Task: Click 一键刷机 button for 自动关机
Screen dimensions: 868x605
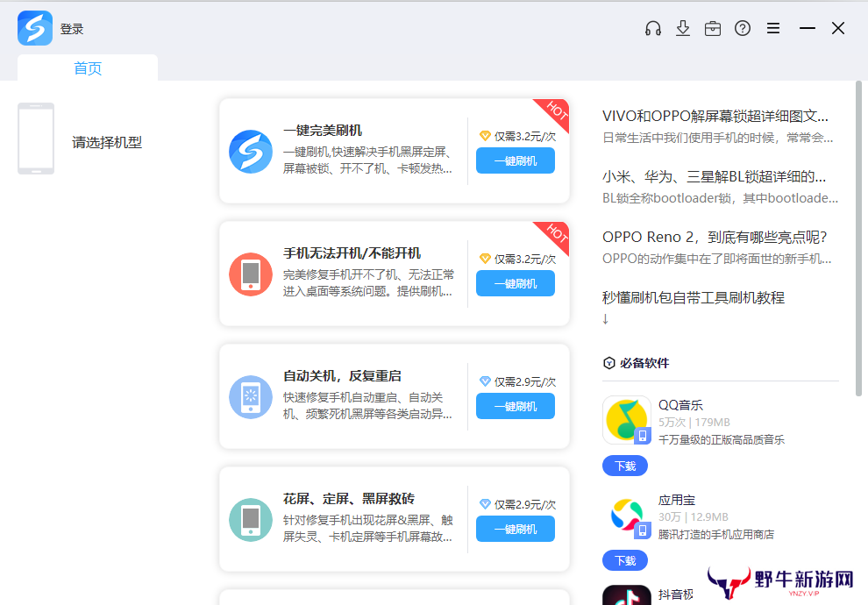Action: [516, 407]
